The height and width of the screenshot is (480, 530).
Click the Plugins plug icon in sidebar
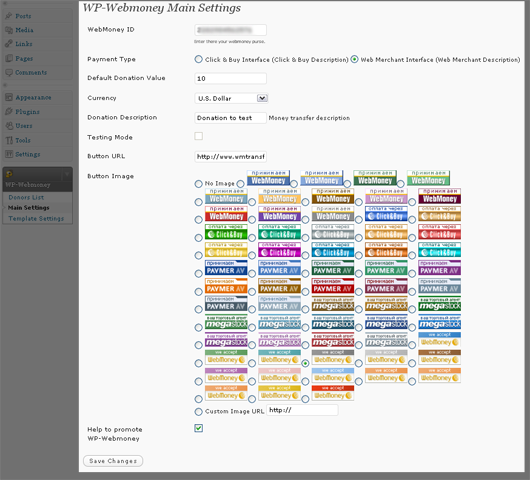[9, 112]
